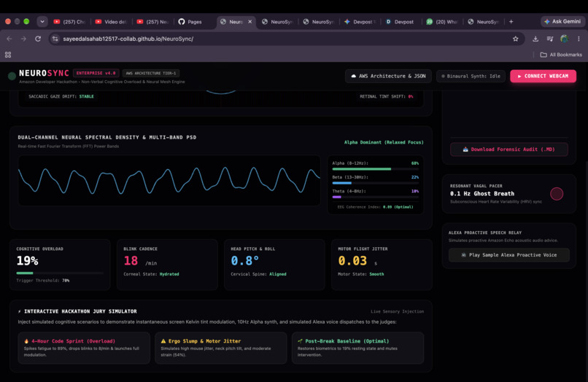Open the All Bookmarks folder

point(561,55)
